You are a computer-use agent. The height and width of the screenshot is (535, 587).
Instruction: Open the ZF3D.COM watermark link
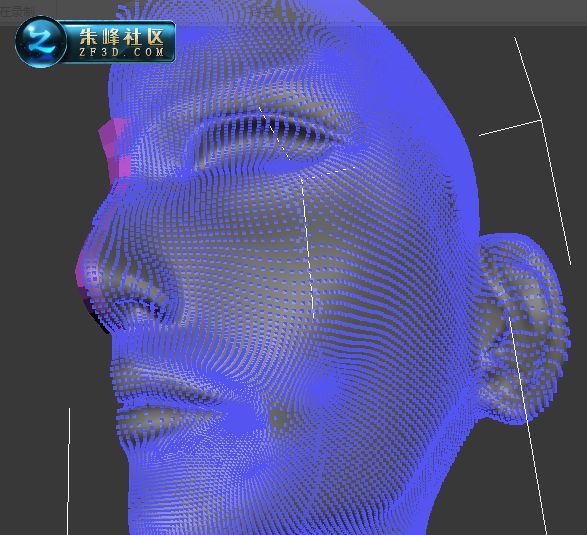click(x=122, y=52)
